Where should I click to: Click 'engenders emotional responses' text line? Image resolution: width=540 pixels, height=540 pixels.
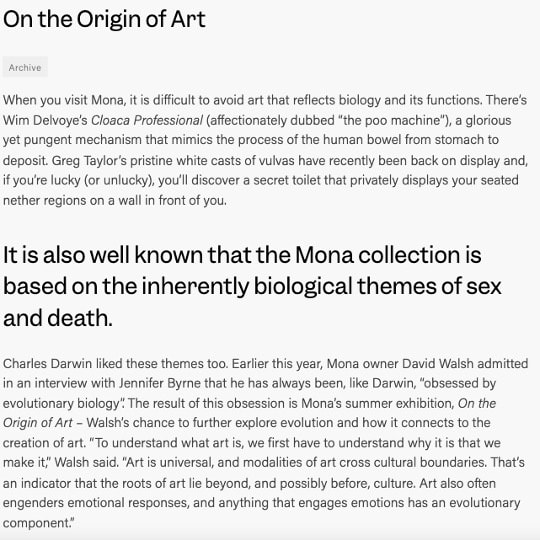point(96,503)
